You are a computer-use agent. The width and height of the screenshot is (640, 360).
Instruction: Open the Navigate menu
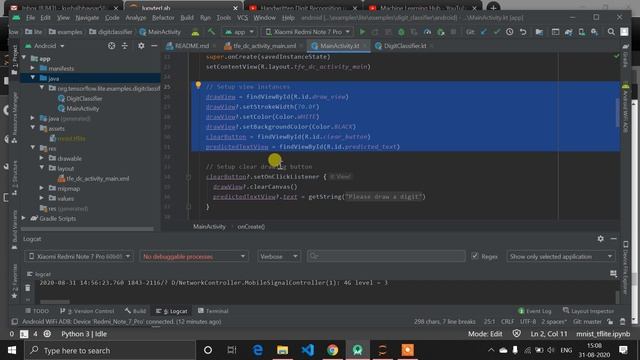tap(87, 18)
